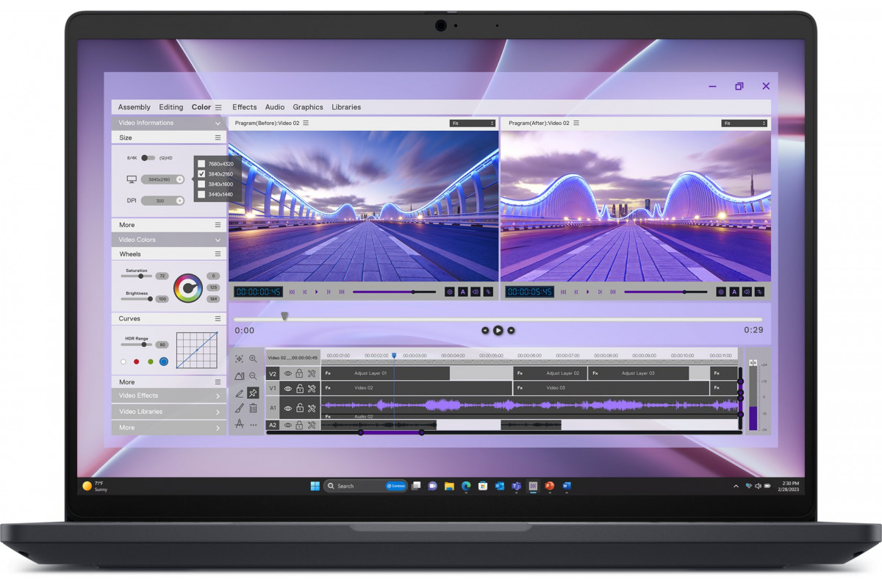Check the 7680x4320 resolution checkbox

pos(201,164)
